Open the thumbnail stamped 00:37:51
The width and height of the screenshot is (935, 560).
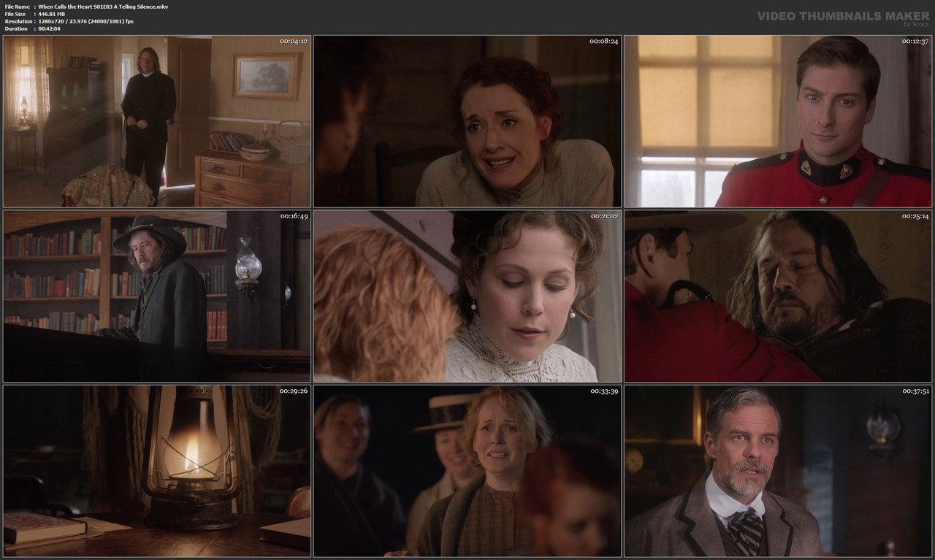[x=778, y=471]
